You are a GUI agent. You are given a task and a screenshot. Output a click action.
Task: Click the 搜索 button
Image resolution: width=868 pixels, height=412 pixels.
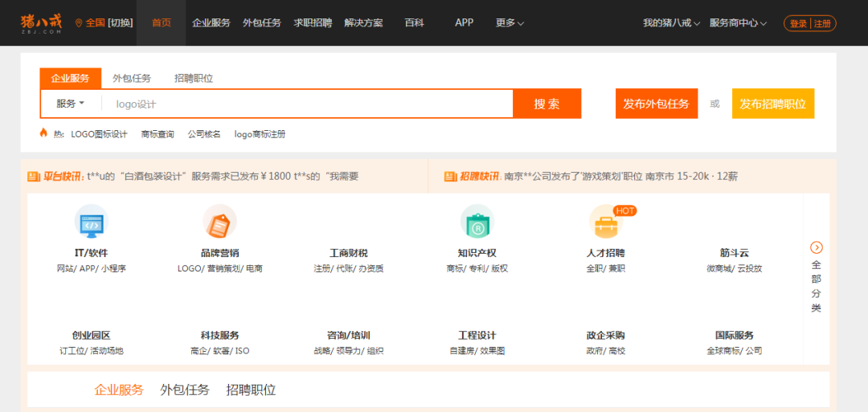[x=547, y=104]
